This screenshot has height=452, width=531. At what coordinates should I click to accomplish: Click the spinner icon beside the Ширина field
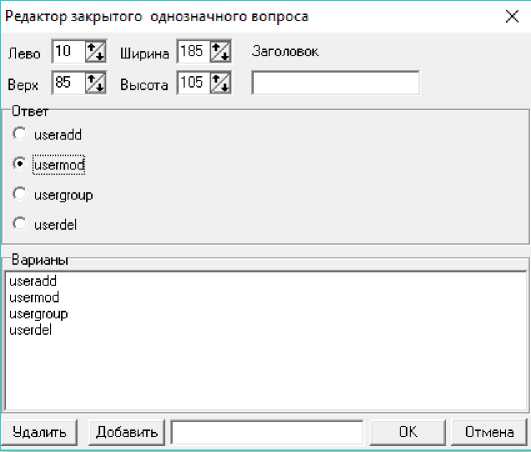tap(220, 52)
